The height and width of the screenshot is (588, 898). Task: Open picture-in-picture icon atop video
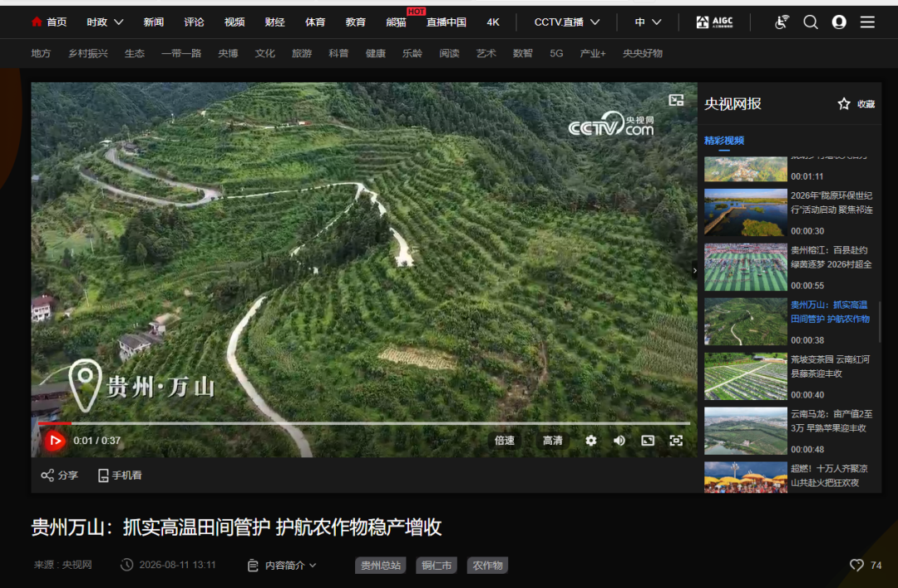click(x=676, y=101)
